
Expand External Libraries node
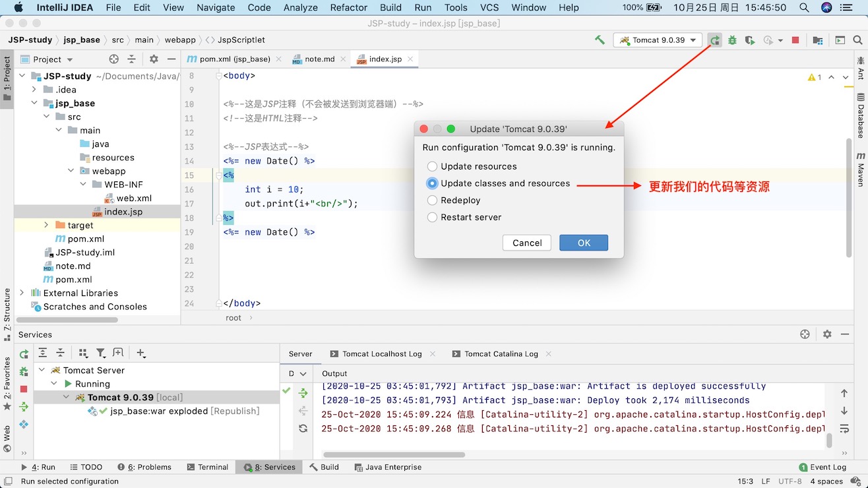click(x=22, y=293)
